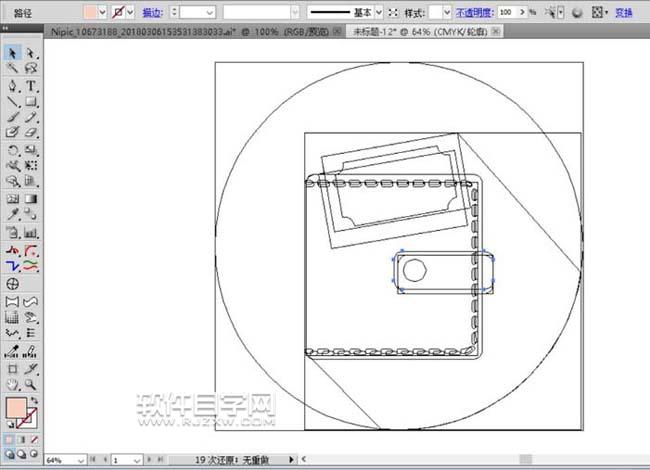Select the Gradient tool
650x470 pixels.
[x=31, y=199]
